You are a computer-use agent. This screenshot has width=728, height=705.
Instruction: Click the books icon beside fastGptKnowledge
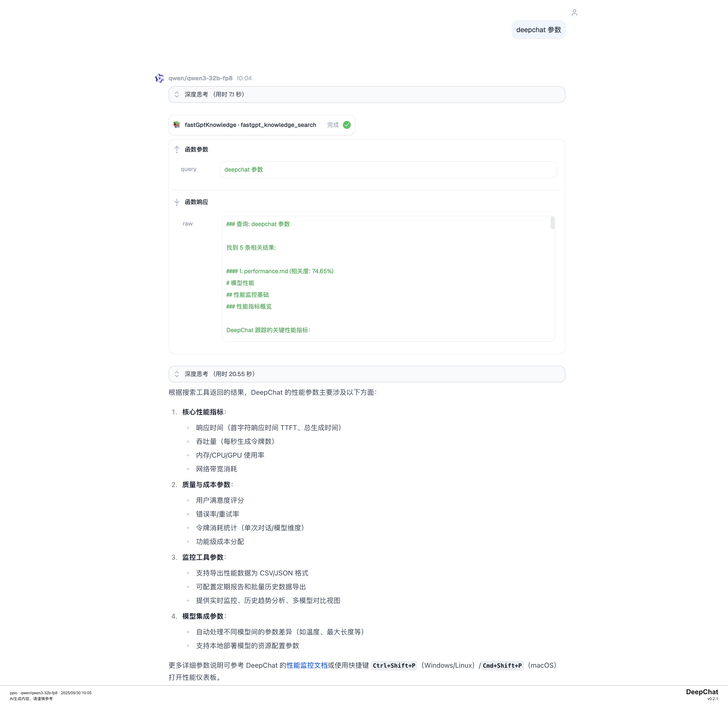pyautogui.click(x=177, y=125)
